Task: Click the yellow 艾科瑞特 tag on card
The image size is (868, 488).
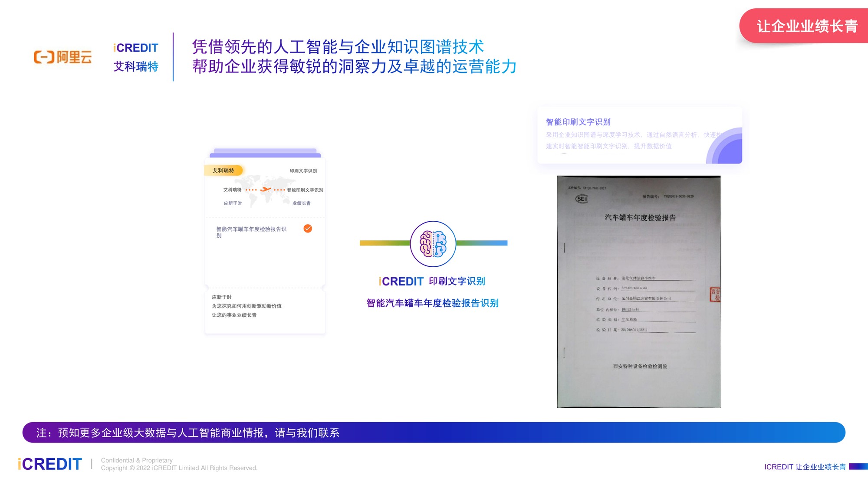Action: tap(224, 170)
